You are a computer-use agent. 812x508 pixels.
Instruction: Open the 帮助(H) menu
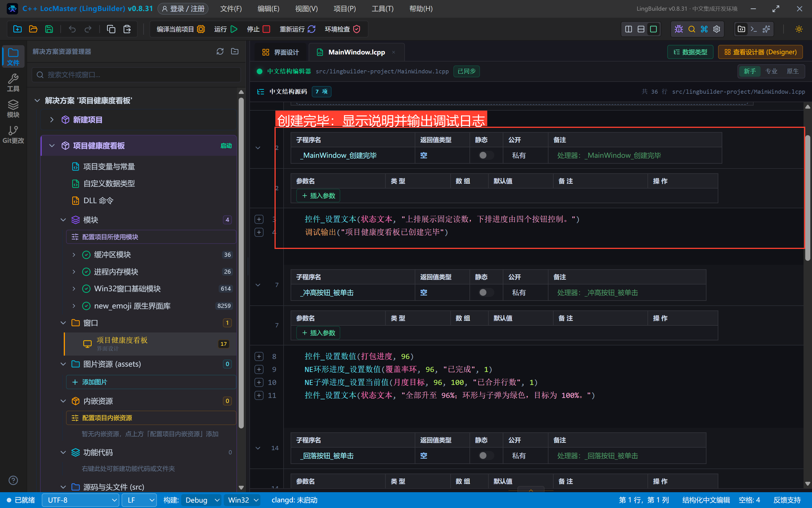[421, 9]
